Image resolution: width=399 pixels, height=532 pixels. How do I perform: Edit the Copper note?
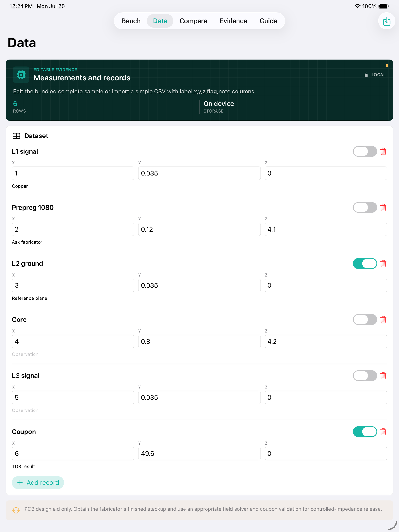click(x=20, y=186)
